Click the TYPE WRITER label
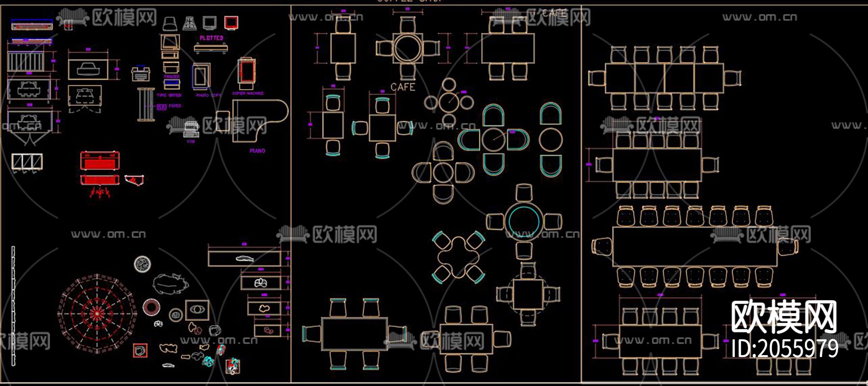Image resolution: width=868 pixels, height=386 pixels. click(x=169, y=96)
